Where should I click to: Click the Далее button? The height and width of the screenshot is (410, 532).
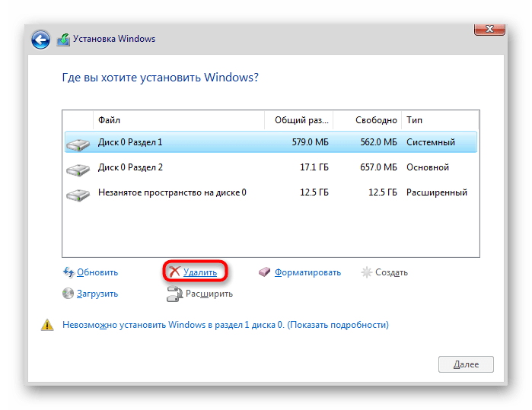[x=466, y=364]
